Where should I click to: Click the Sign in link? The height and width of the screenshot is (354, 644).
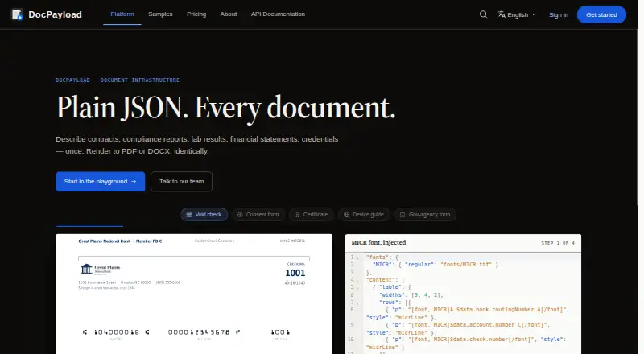click(x=559, y=14)
